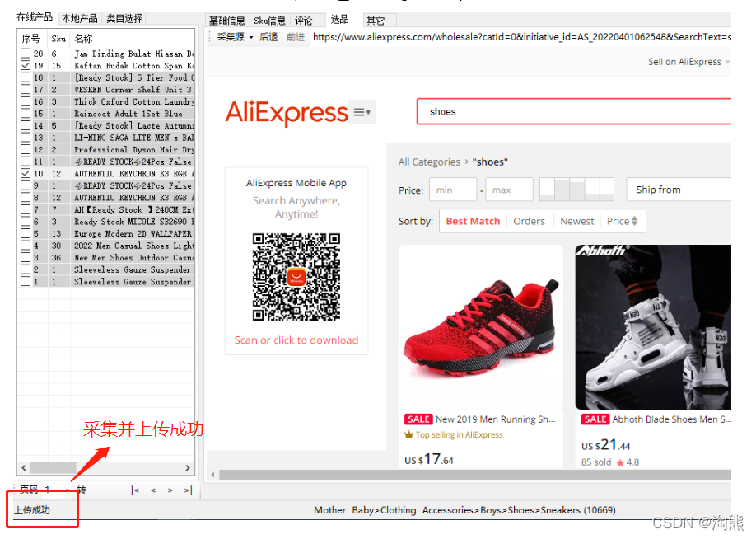The width and height of the screenshot is (756, 539).
Task: Click the shoes search box
Action: coord(574,112)
